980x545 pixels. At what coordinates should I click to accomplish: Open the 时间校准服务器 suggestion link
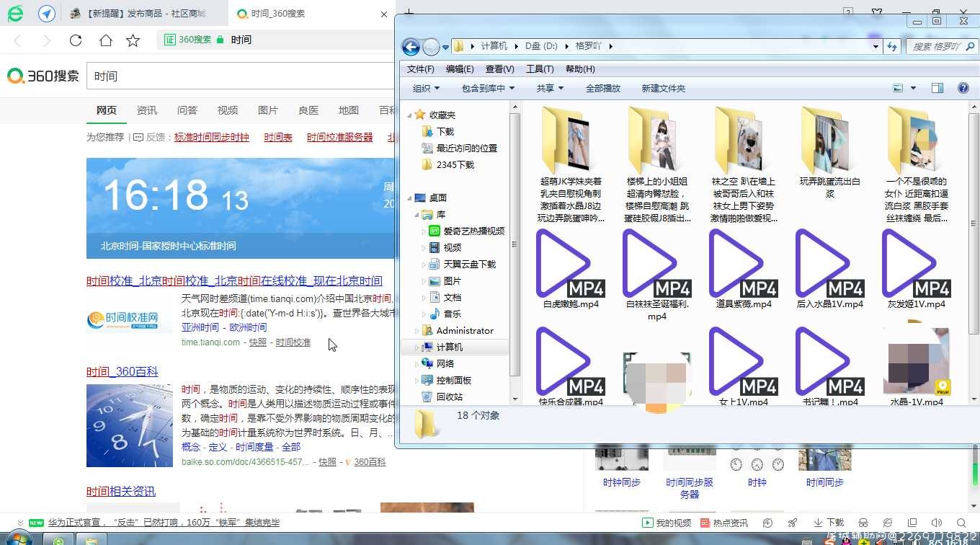click(x=340, y=137)
